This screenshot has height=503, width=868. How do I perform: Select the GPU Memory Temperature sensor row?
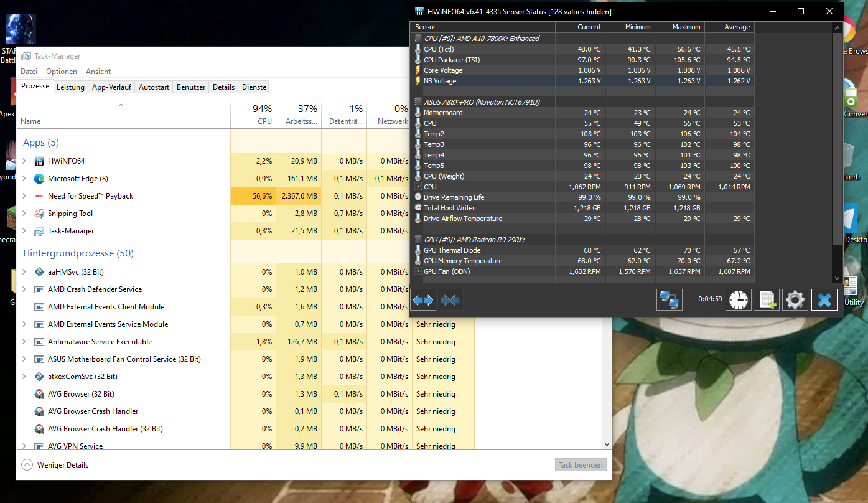click(582, 261)
